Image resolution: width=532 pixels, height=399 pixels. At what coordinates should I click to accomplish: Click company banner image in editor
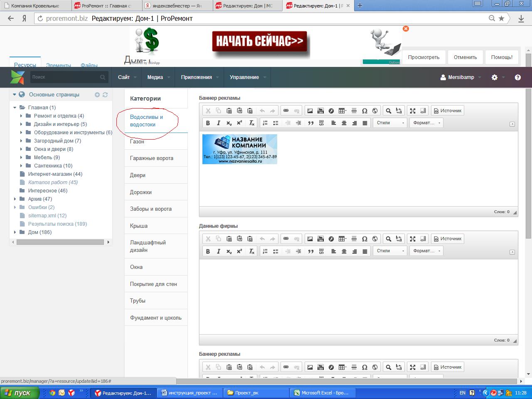coord(240,149)
